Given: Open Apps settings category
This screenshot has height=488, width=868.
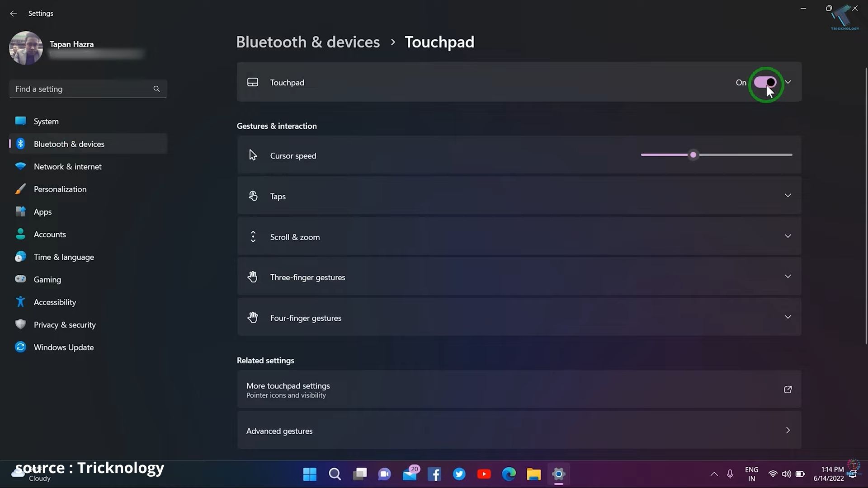Looking at the screenshot, I should coord(88,211).
